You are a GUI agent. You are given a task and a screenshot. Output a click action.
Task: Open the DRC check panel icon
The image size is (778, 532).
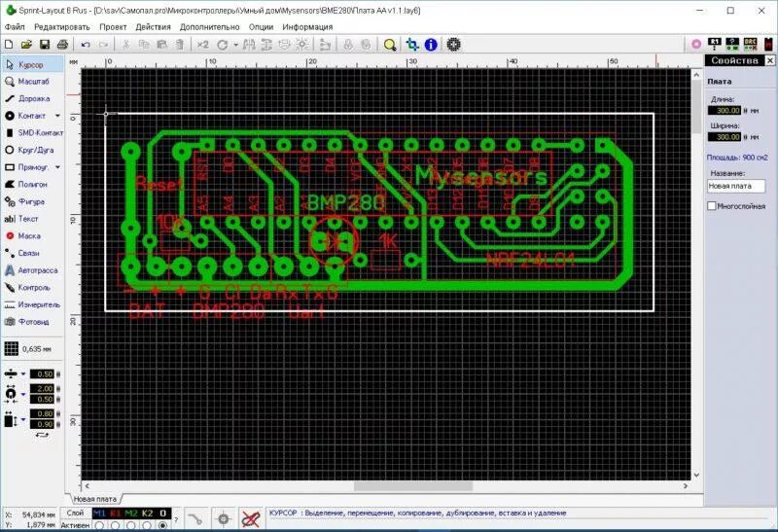tap(750, 44)
